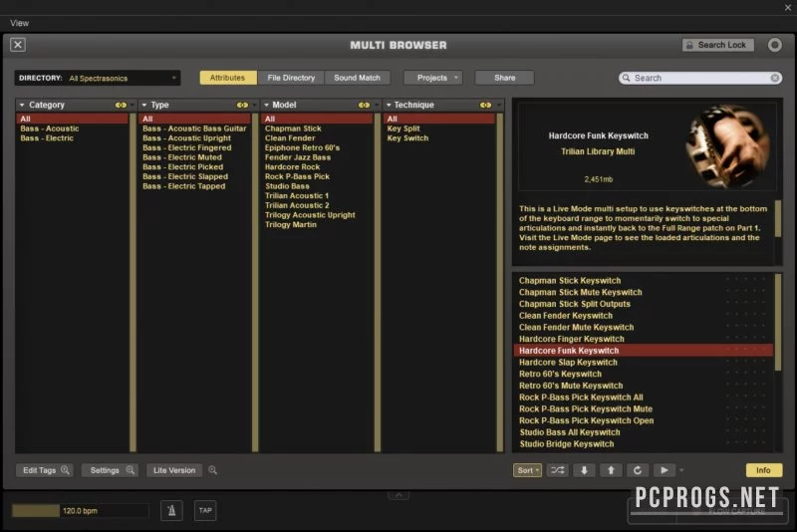Click the shuffle icon in the bottom toolbar
The width and height of the screenshot is (797, 532).
[x=557, y=470]
